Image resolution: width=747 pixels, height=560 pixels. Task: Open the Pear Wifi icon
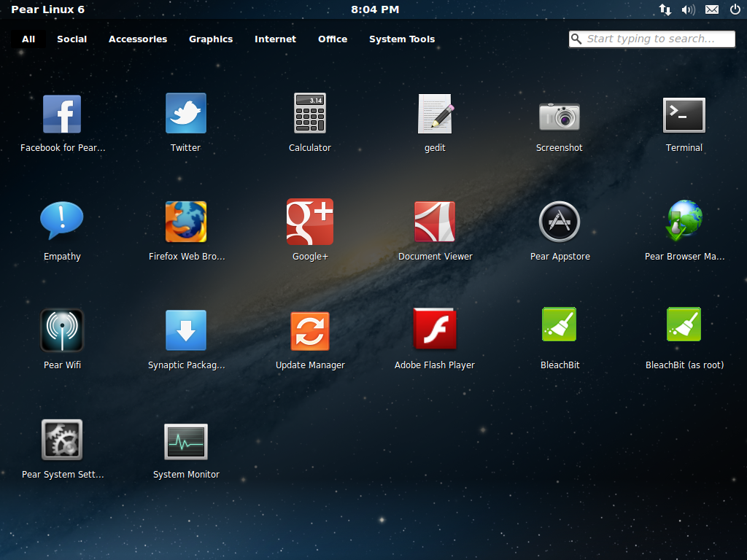click(62, 330)
